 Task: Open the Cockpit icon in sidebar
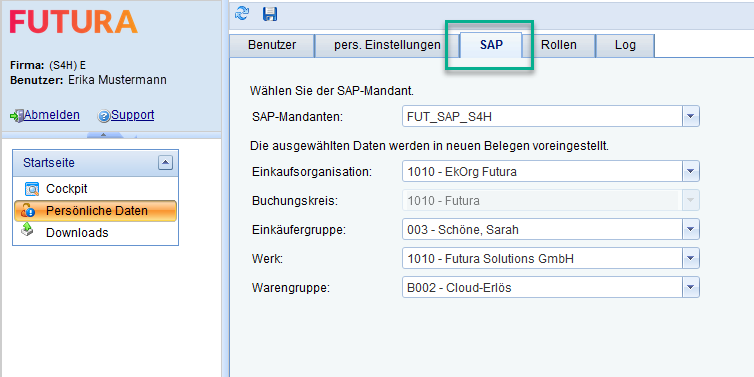pyautogui.click(x=32, y=189)
